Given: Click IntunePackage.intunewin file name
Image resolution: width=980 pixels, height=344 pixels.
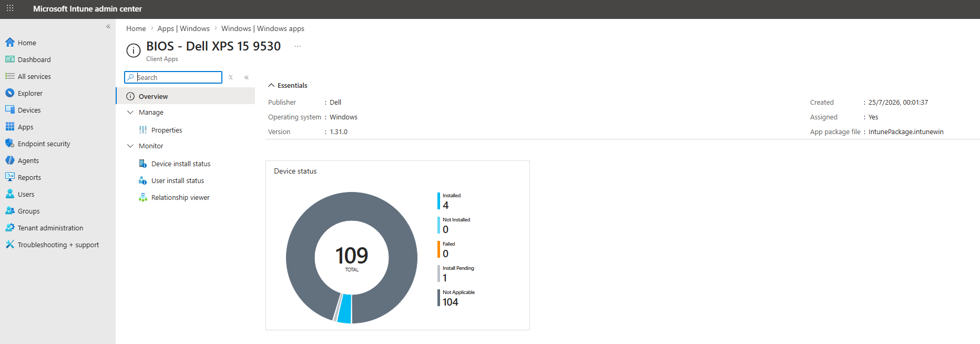Looking at the screenshot, I should [x=906, y=131].
